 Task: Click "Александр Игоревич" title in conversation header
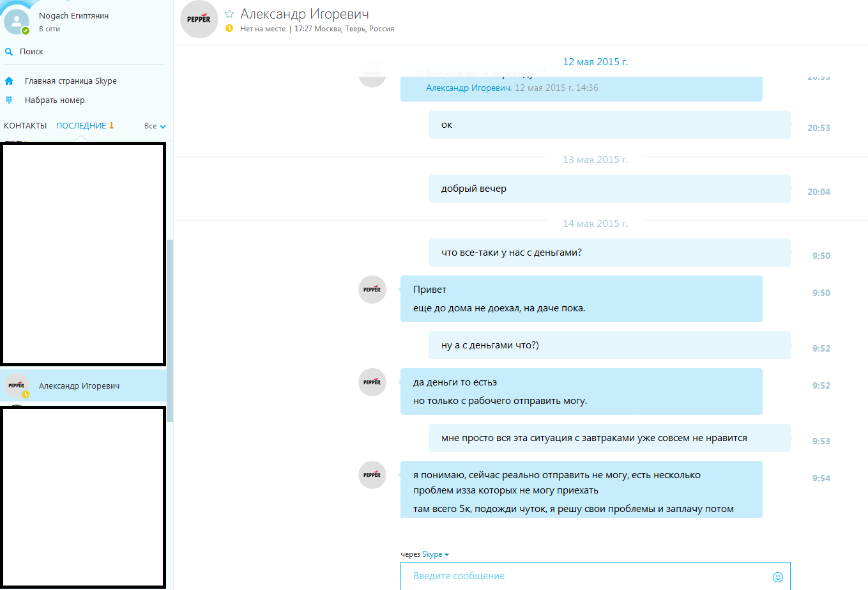point(305,14)
